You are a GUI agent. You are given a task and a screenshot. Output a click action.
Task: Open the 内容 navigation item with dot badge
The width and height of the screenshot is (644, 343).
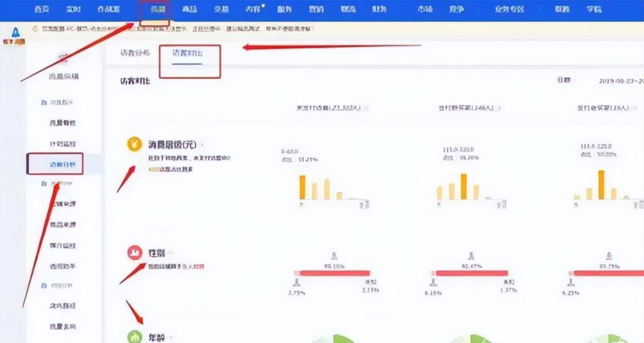click(x=253, y=9)
